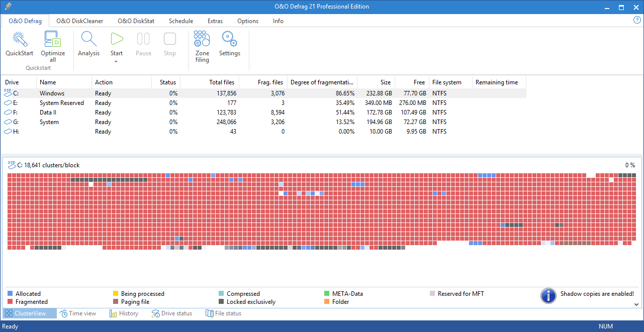The height and width of the screenshot is (332, 644).
Task: Click the Stop toolbar icon
Action: pos(170,39)
